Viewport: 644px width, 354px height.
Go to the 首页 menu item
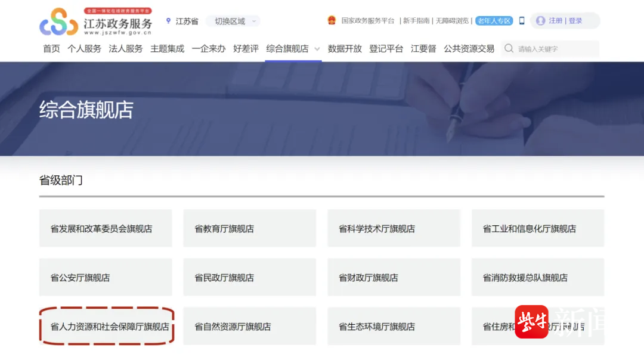pos(51,49)
